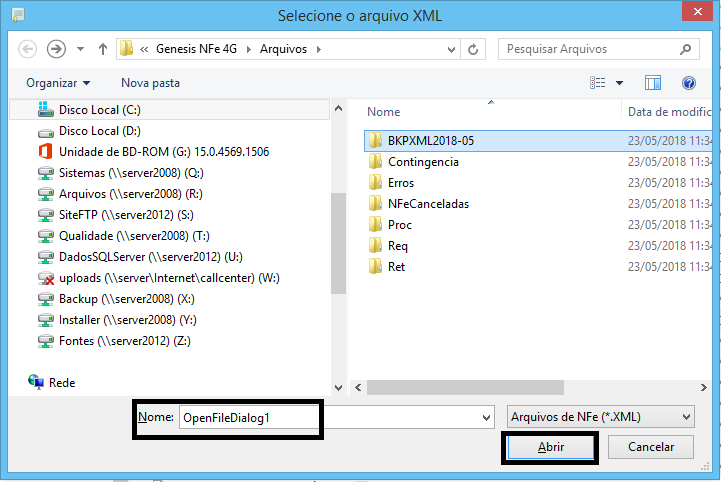Select Disco Local (C:) in navigation tree
The image size is (721, 482).
(99, 110)
